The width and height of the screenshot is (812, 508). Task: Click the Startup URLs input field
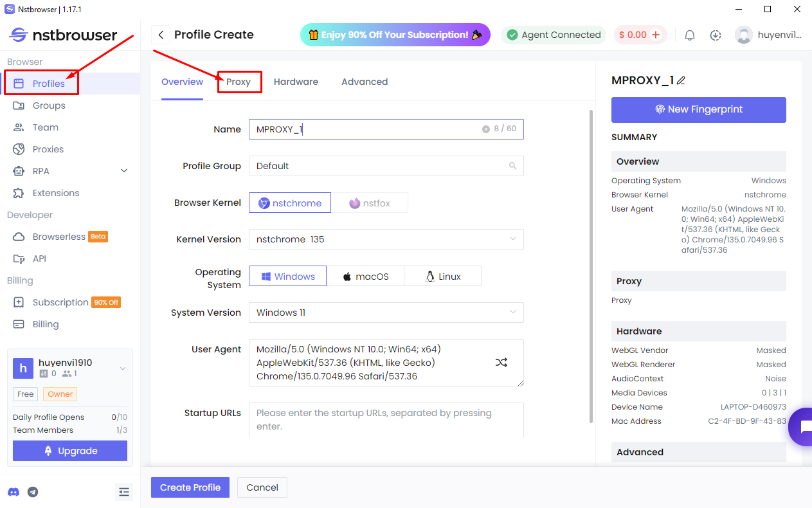coord(386,420)
